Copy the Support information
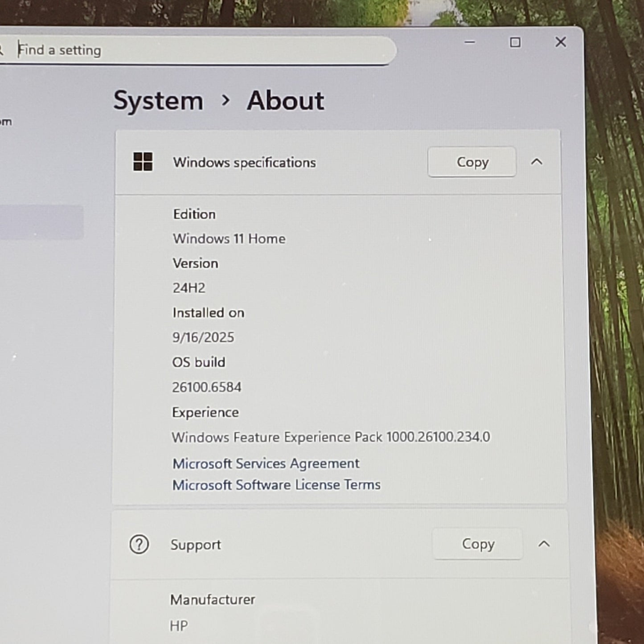Image resolution: width=644 pixels, height=644 pixels. [x=477, y=544]
